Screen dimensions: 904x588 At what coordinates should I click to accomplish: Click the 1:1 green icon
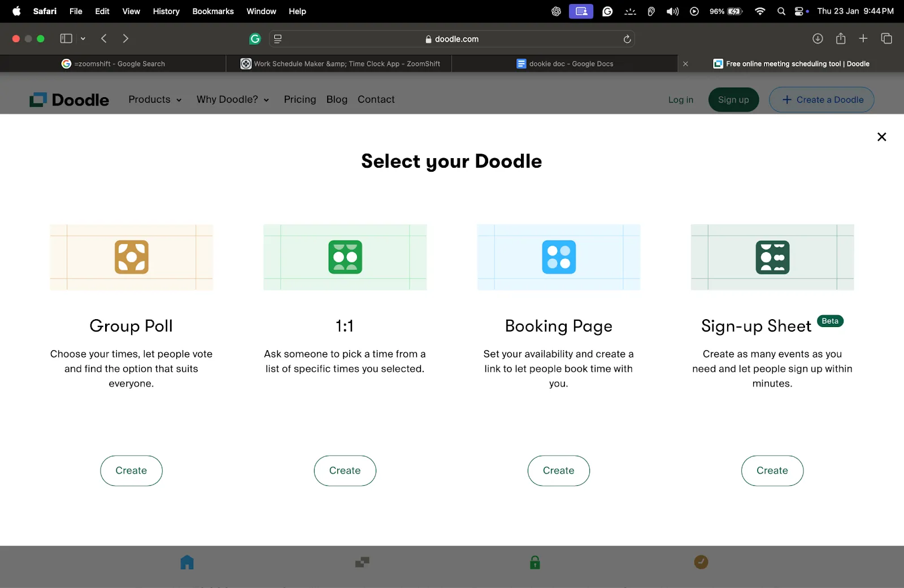[345, 257]
